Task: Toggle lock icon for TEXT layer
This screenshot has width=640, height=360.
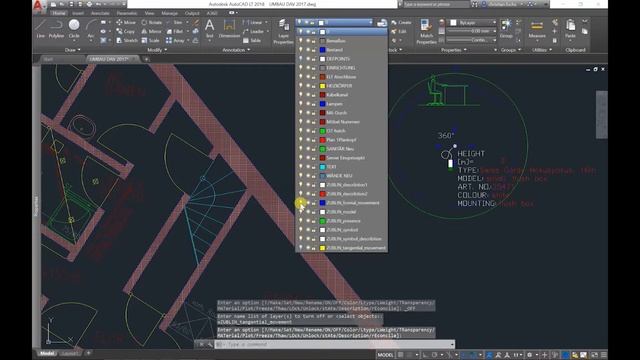Action: pos(313,167)
